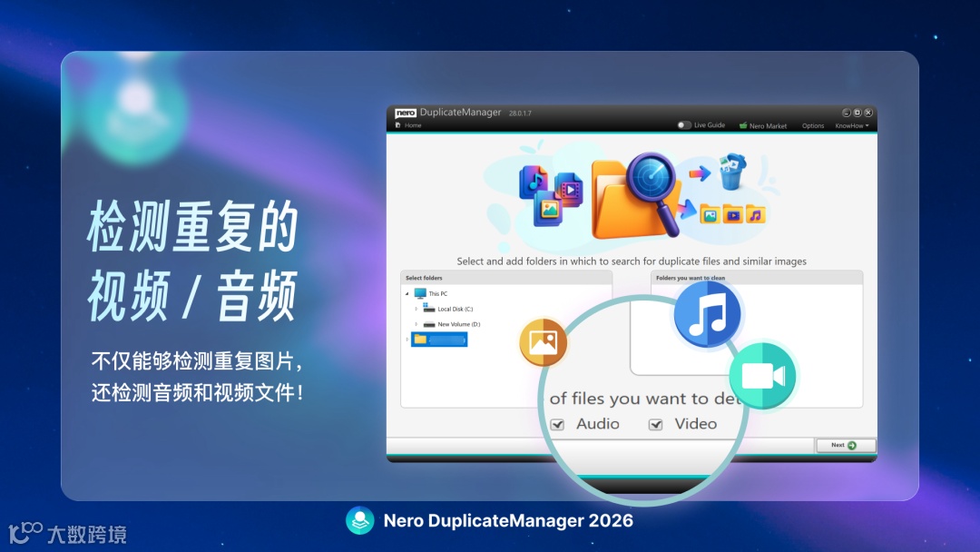Expand Local Disk (C:) node
This screenshot has height=552, width=980.
(416, 309)
